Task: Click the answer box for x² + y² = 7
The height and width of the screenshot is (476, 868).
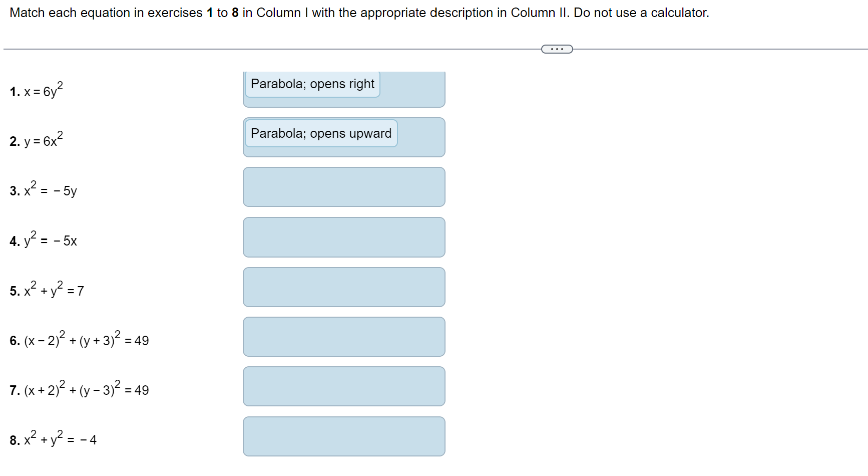Action: coord(344,287)
